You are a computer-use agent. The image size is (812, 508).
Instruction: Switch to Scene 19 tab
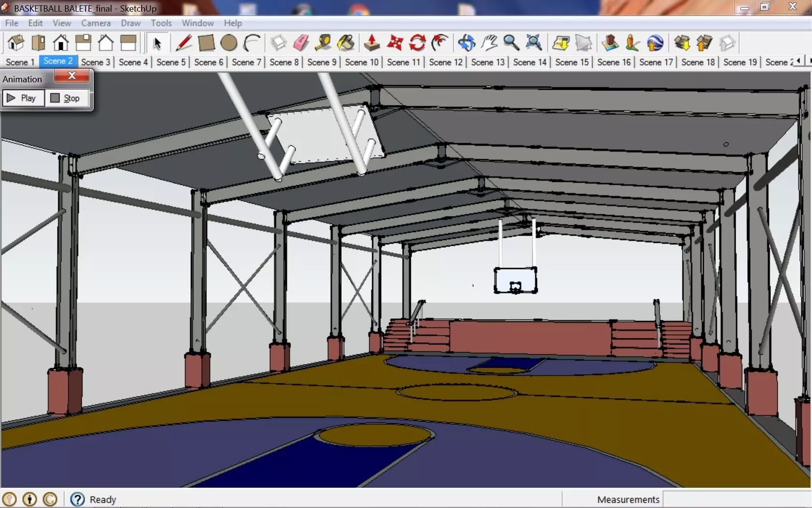tap(740, 62)
